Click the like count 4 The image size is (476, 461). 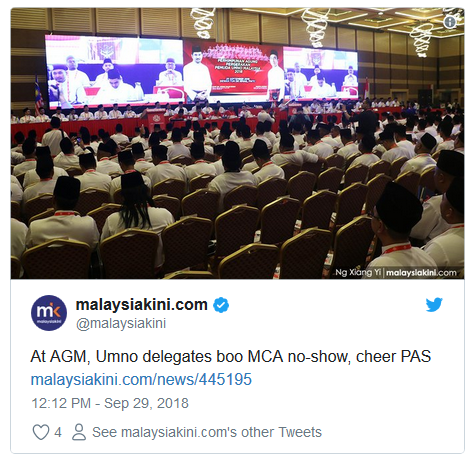[58, 432]
